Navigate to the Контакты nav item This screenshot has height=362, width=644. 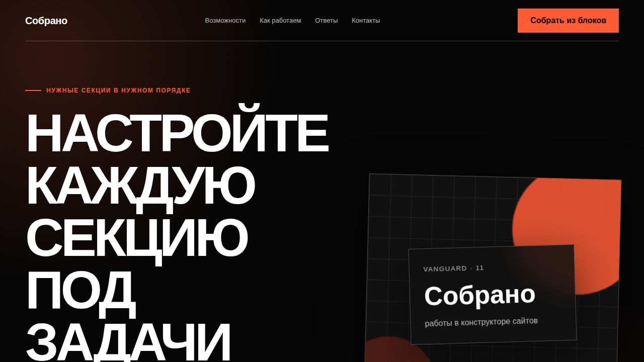point(366,21)
